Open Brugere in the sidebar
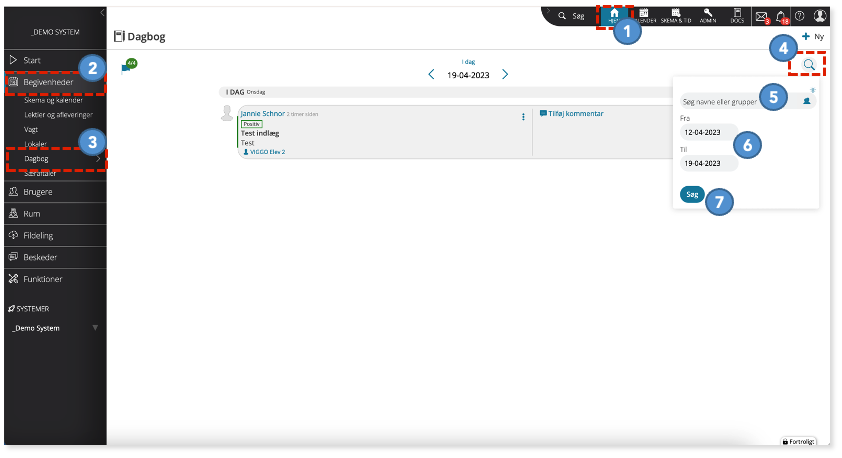The width and height of the screenshot is (842, 458). (x=55, y=192)
